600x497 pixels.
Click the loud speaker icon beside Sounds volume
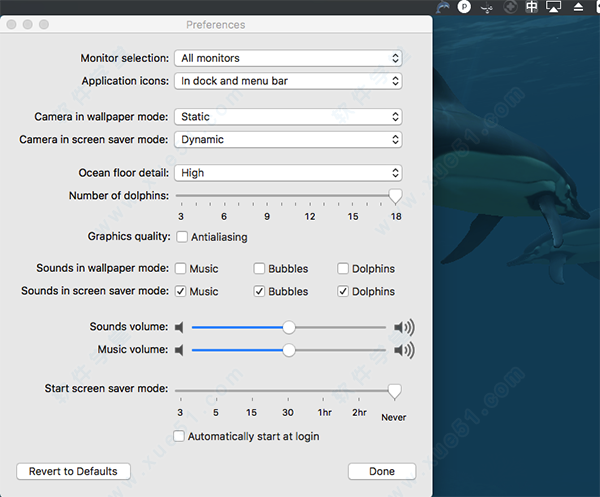click(404, 328)
